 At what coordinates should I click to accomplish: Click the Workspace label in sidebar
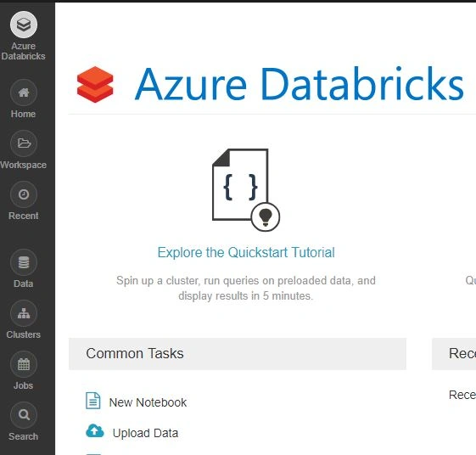coord(24,165)
